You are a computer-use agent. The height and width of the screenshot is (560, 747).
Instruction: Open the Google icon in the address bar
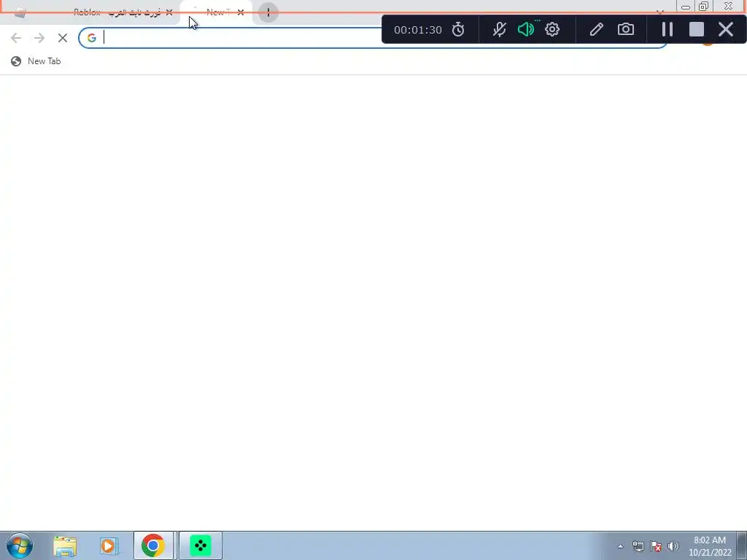tap(91, 38)
